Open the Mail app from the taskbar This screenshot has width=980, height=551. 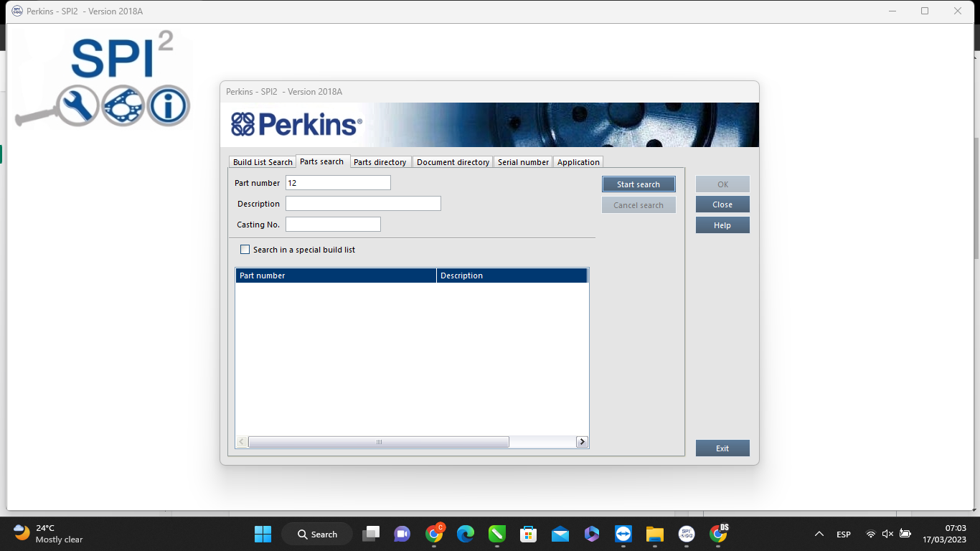pyautogui.click(x=560, y=534)
